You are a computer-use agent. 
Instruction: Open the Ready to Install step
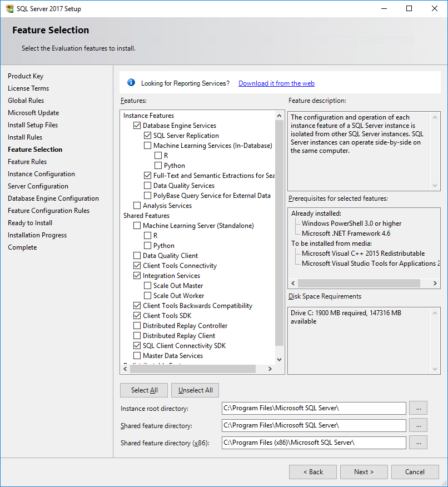(30, 223)
